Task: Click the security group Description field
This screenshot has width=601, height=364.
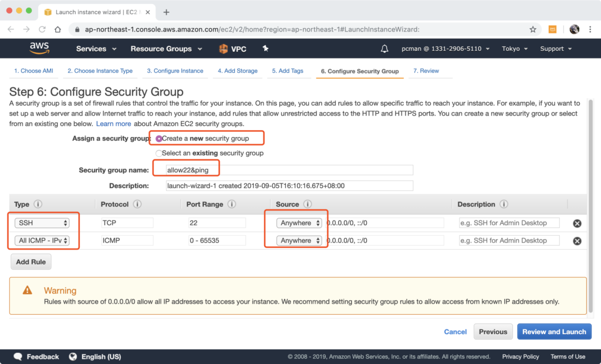Action: 289,186
